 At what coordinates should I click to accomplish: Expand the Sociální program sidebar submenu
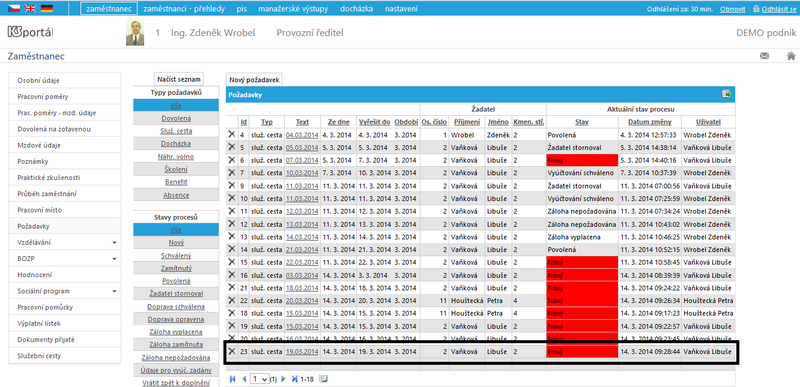pos(115,291)
